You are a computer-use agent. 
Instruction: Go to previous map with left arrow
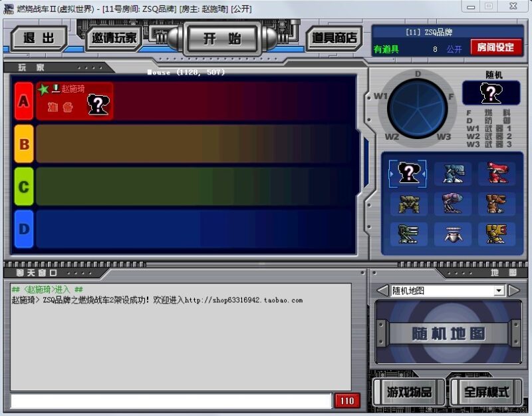pyautogui.click(x=382, y=291)
